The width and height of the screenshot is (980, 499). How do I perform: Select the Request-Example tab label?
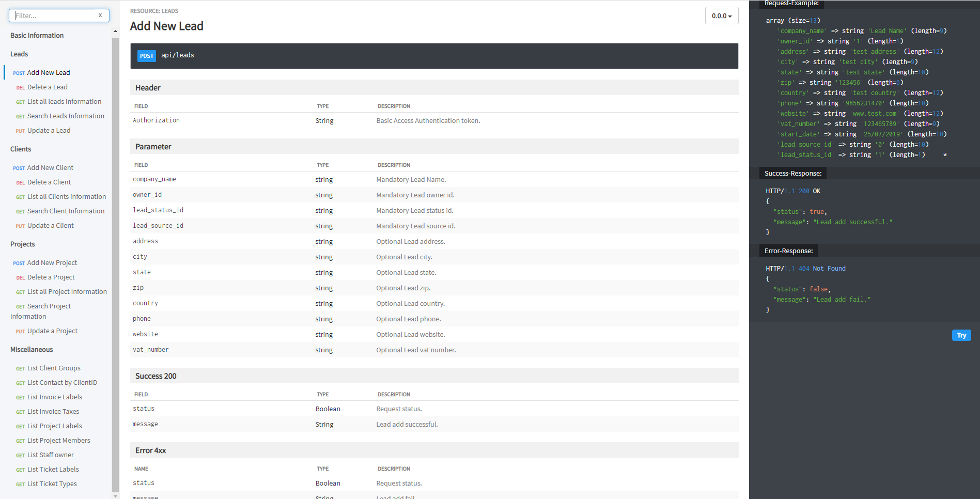[791, 4]
